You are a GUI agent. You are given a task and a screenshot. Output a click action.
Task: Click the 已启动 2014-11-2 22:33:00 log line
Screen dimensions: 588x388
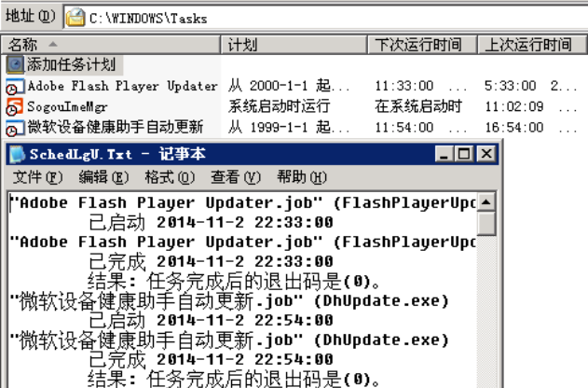pyautogui.click(x=211, y=223)
